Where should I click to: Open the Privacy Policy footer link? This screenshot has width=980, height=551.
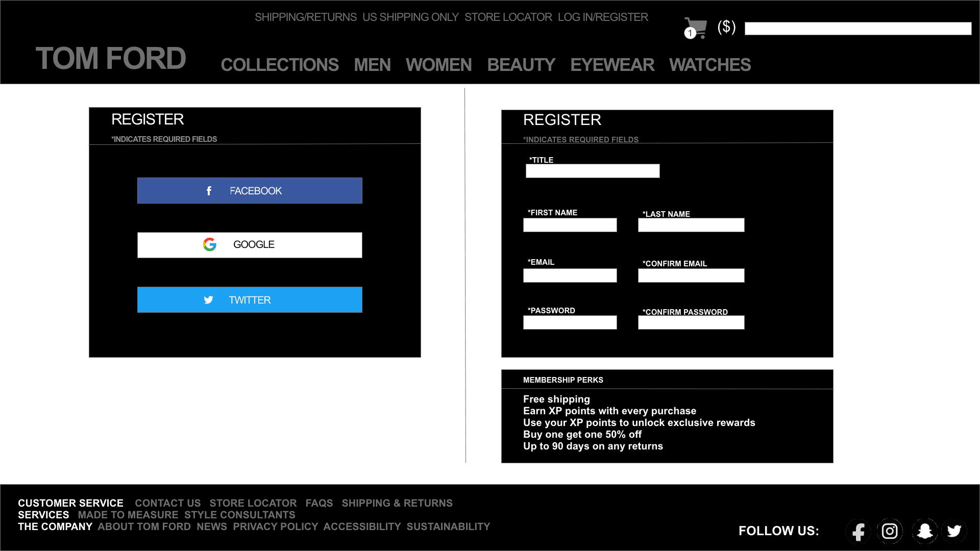(x=275, y=527)
